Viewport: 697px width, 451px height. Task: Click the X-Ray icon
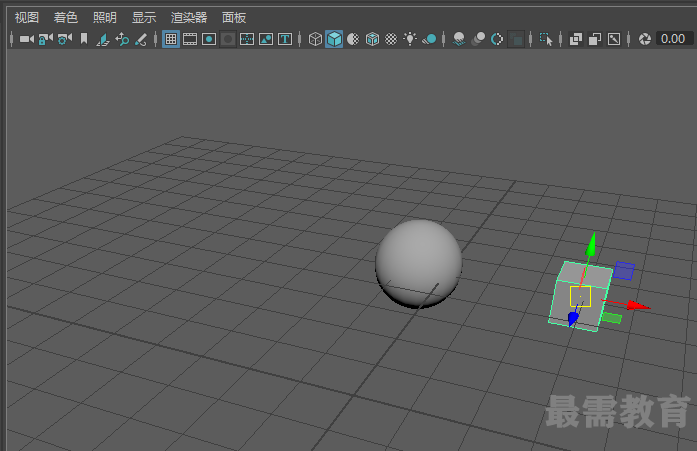click(576, 39)
